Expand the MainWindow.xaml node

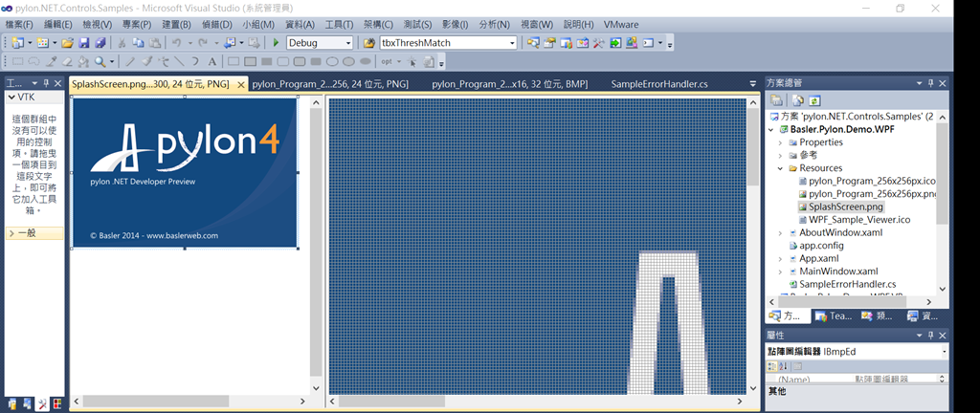point(780,272)
